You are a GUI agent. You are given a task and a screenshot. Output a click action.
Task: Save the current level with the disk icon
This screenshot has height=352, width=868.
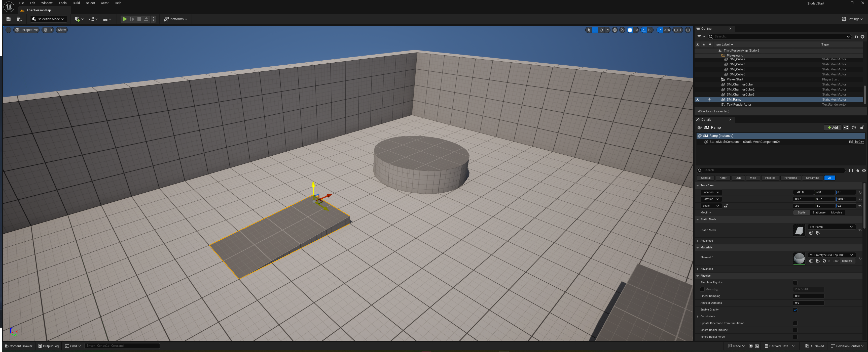click(8, 19)
